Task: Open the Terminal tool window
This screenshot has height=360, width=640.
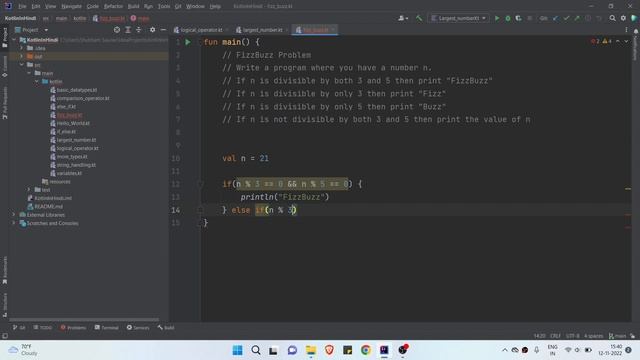Action: (x=107, y=328)
